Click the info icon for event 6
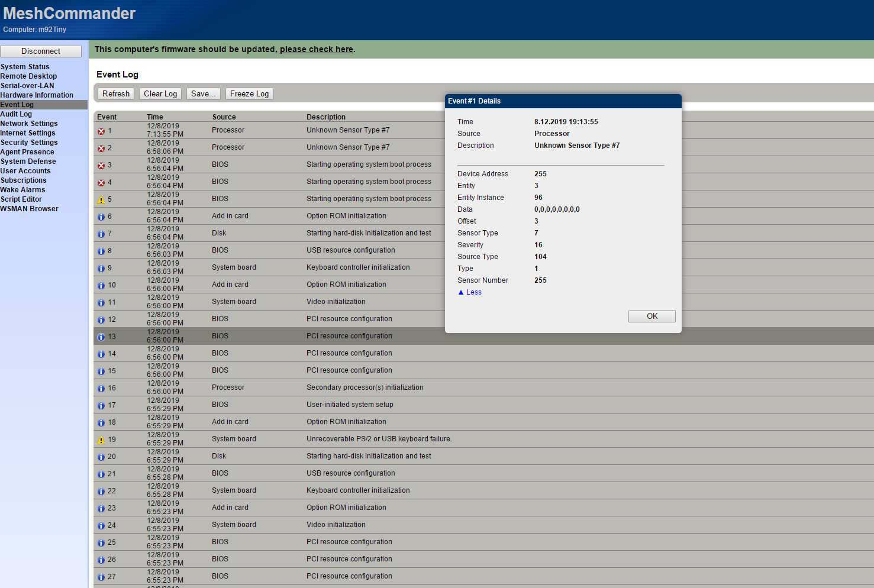The width and height of the screenshot is (874, 588). (x=101, y=217)
